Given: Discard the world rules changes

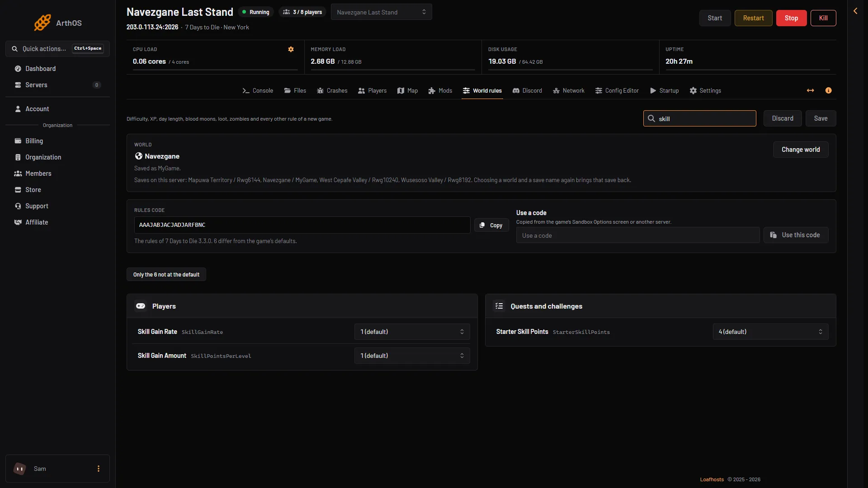Looking at the screenshot, I should [783, 118].
